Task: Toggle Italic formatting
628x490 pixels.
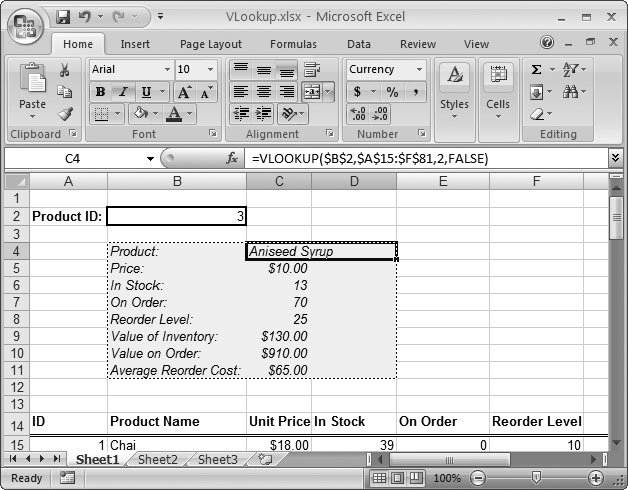Action: (x=123, y=92)
